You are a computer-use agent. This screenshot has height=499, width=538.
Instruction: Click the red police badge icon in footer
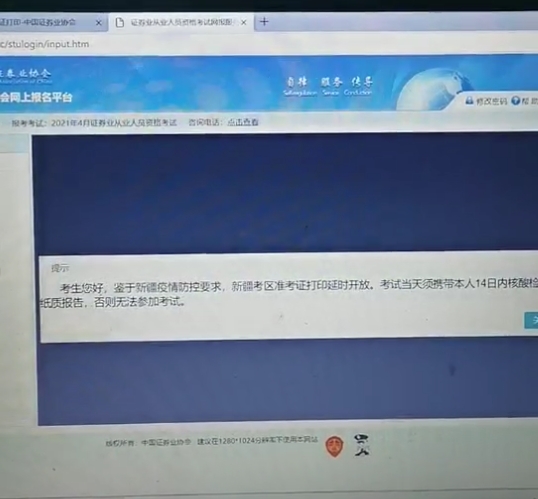[334, 446]
